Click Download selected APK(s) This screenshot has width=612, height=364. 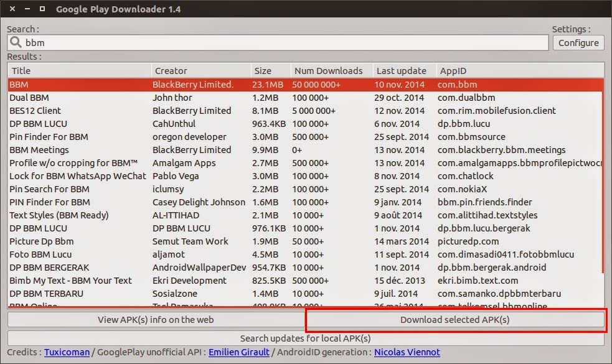click(x=456, y=320)
